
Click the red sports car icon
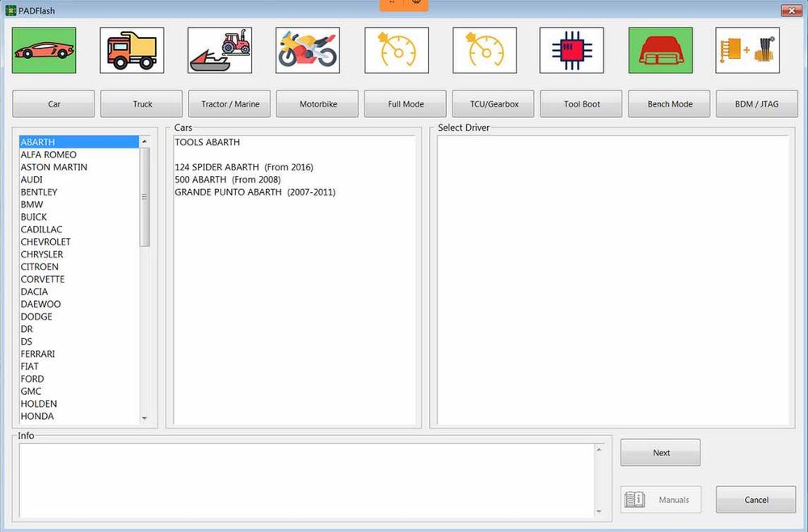click(x=44, y=51)
